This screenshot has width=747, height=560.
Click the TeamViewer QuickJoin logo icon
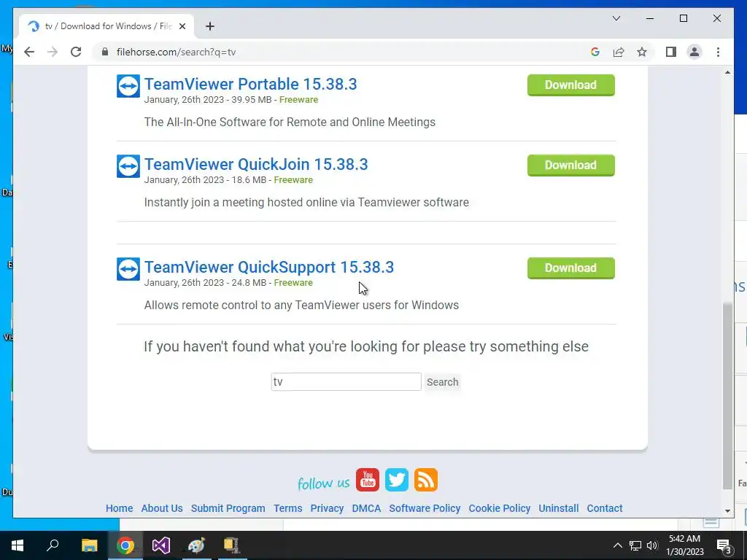coord(128,166)
